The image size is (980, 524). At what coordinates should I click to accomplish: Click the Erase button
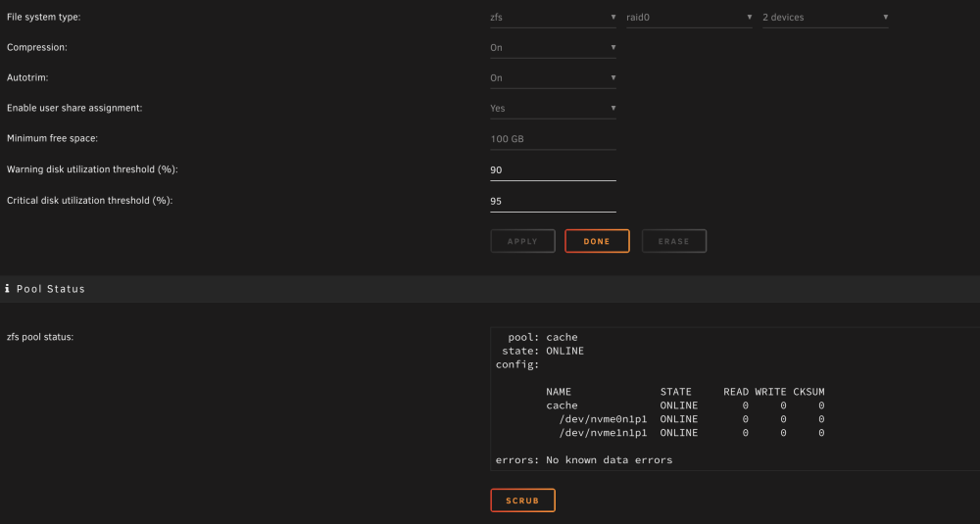674,241
